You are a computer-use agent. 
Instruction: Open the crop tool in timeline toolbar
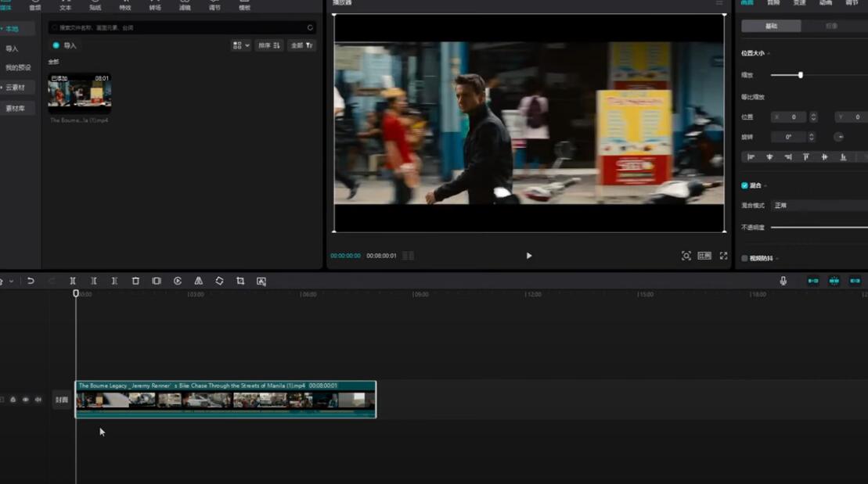[240, 281]
